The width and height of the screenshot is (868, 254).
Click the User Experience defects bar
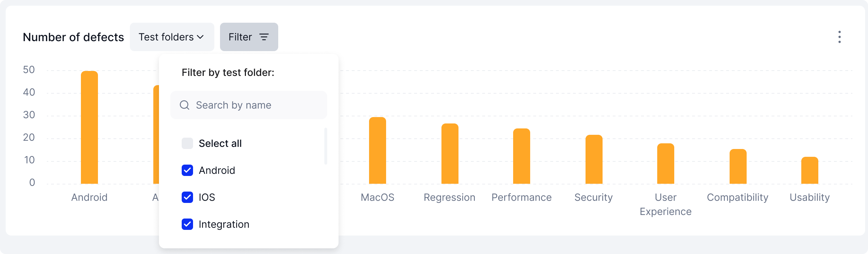[x=666, y=164]
